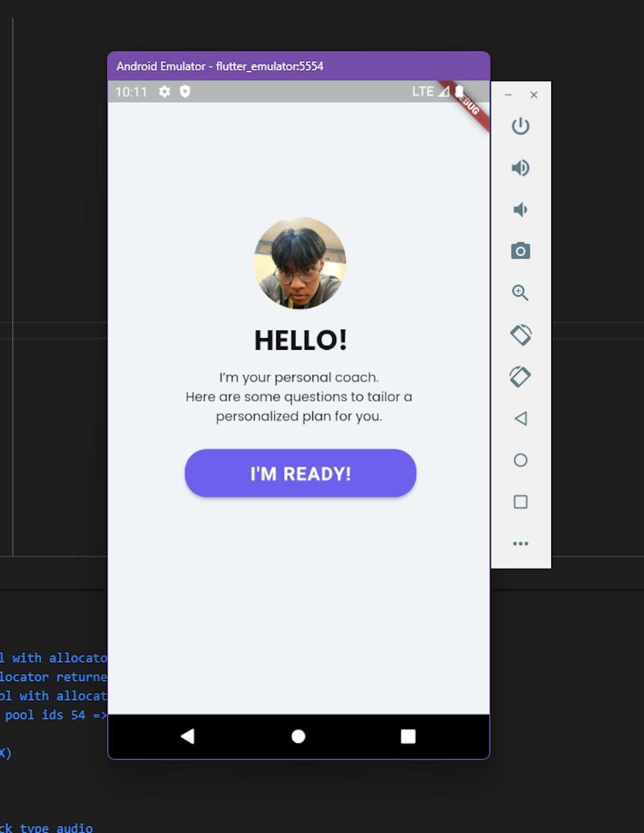Click the emulator sidebar overview square
Image resolution: width=644 pixels, height=833 pixels.
[x=520, y=502]
